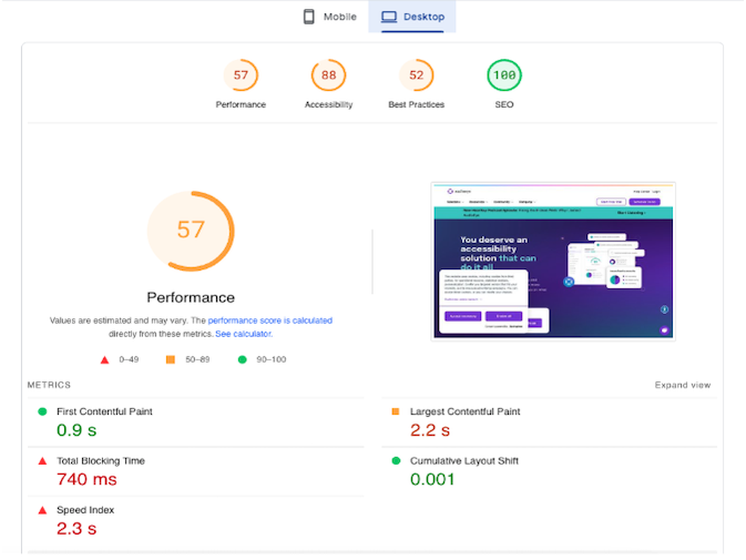
Task: Click the Accessibility gauge showing 88
Action: point(328,75)
